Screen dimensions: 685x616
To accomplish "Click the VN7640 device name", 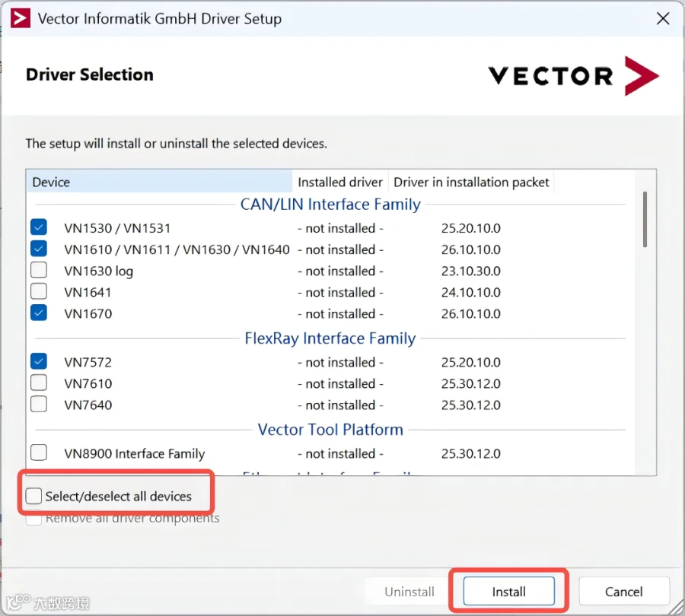I will pyautogui.click(x=88, y=405).
